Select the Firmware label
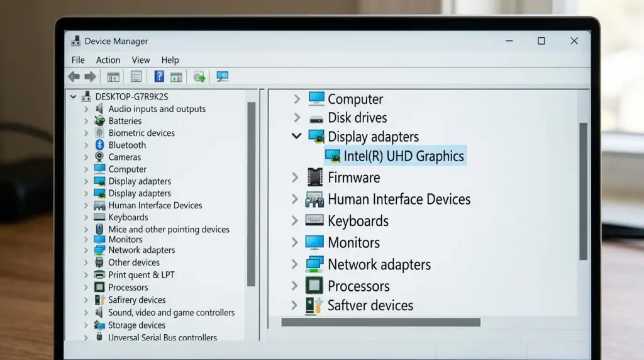The width and height of the screenshot is (644, 360). (x=354, y=177)
